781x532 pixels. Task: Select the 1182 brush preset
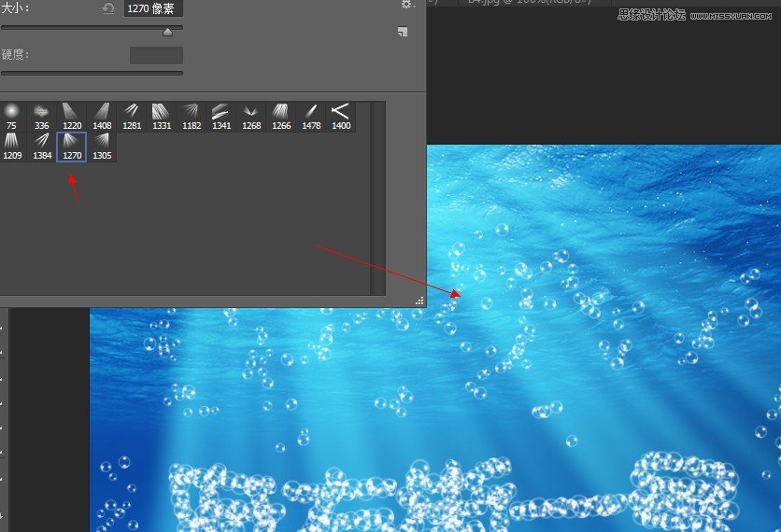pos(192,116)
